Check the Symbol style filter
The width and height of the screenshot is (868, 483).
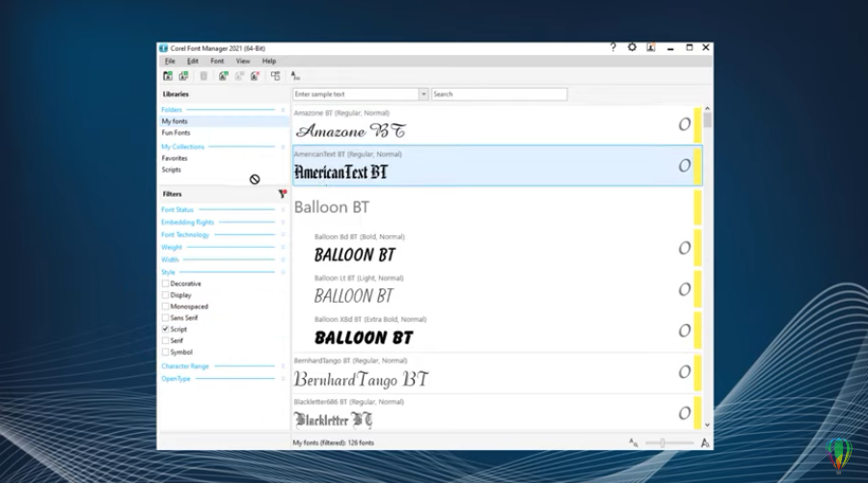pyautogui.click(x=165, y=352)
